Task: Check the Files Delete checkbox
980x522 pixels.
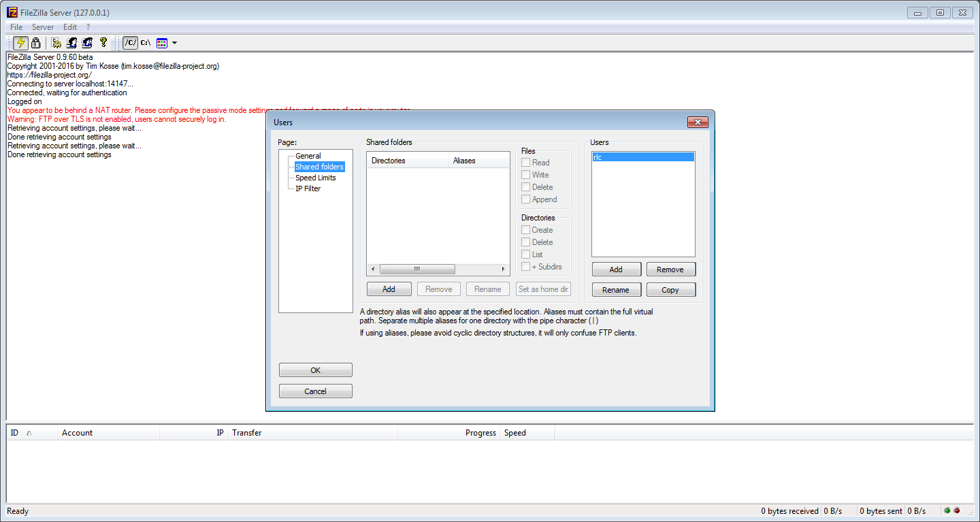Action: [525, 187]
